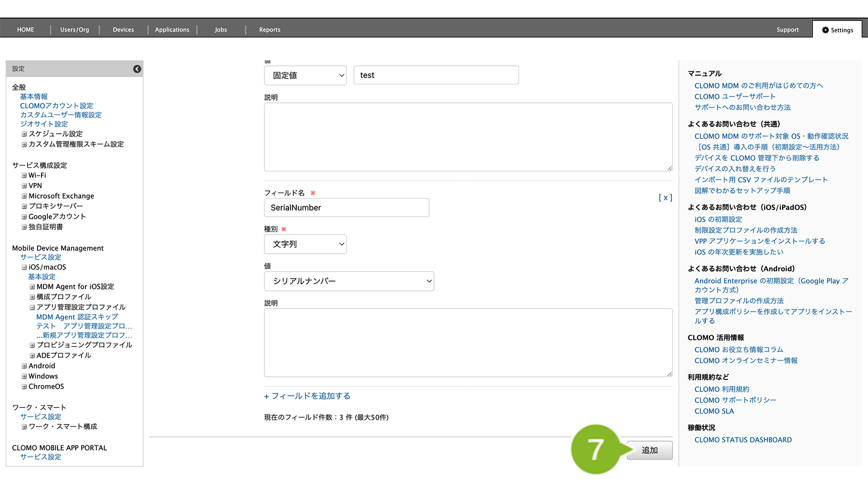Open the 文字列 type dropdown
The height and width of the screenshot is (488, 868).
(305, 244)
